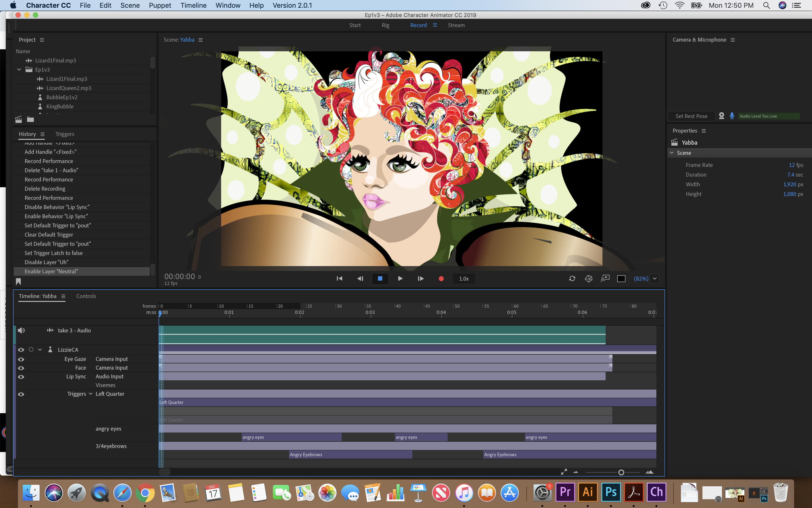Open the Timeline menu
This screenshot has height=508, width=812.
pos(193,5)
